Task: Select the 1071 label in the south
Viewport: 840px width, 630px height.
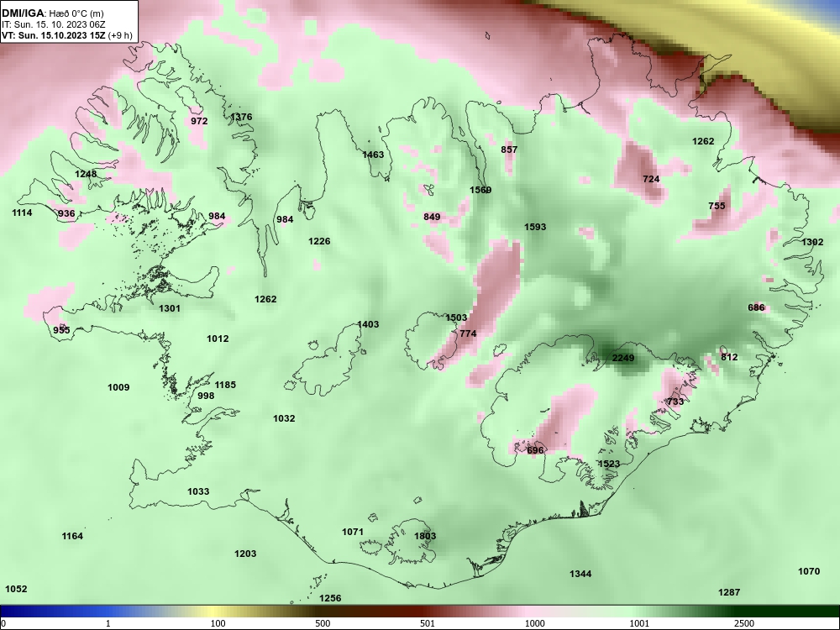Action: pyautogui.click(x=353, y=532)
